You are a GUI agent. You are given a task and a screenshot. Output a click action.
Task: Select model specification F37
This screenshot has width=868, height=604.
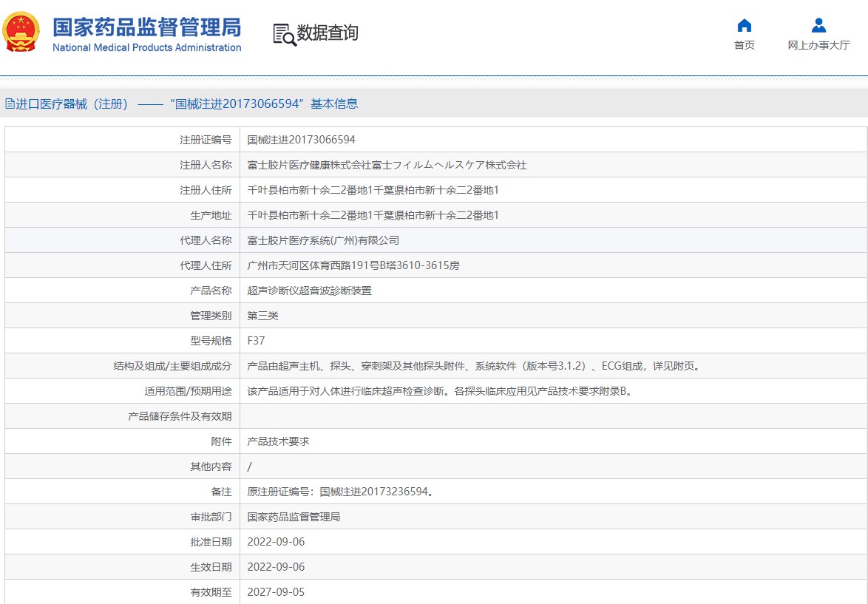(x=256, y=341)
